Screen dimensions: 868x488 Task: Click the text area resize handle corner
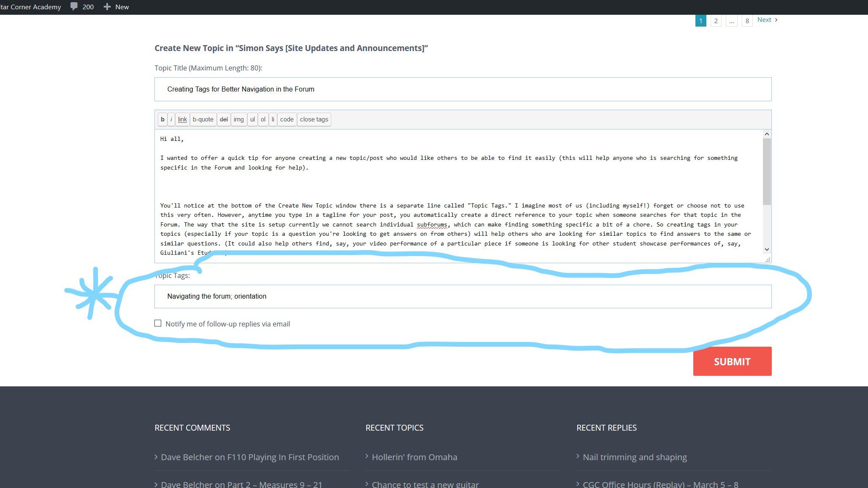pyautogui.click(x=768, y=259)
